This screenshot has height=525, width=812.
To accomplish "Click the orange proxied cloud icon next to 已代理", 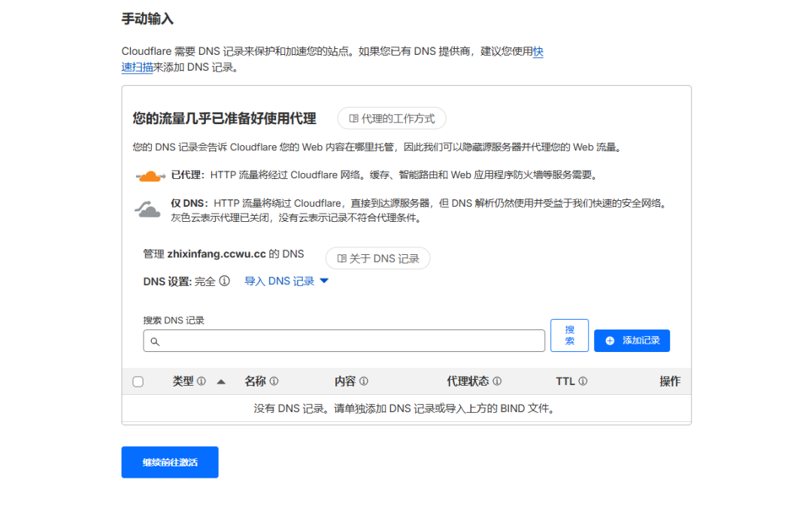I will [x=148, y=174].
